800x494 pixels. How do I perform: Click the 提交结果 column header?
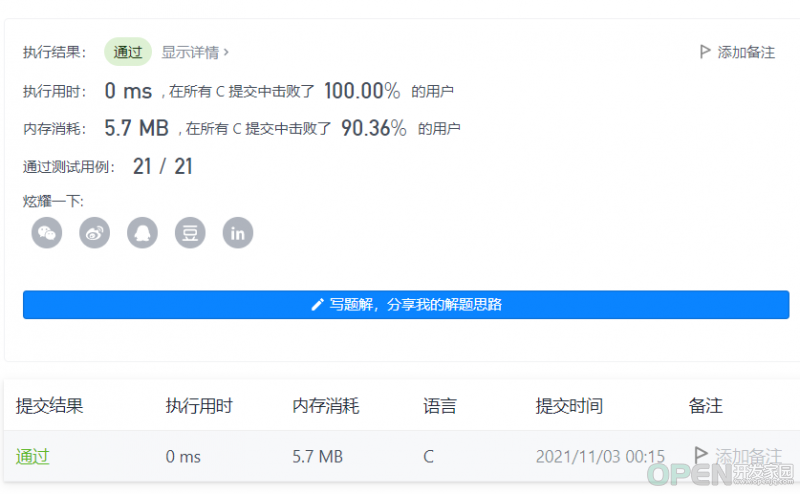[x=49, y=406]
